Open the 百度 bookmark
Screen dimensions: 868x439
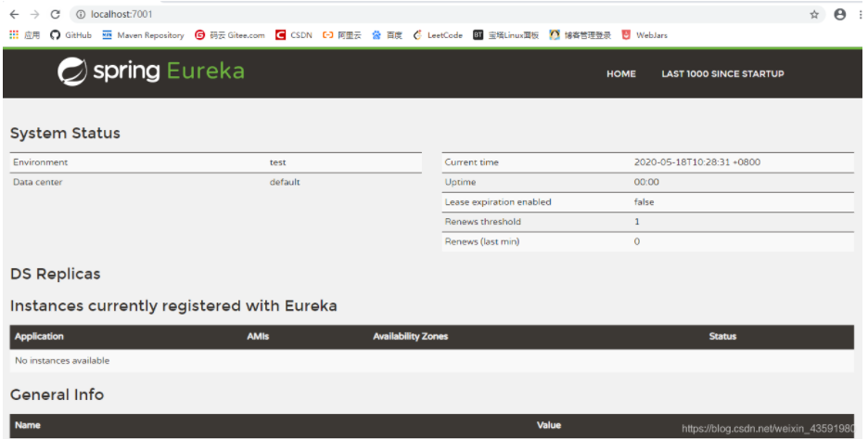point(387,35)
